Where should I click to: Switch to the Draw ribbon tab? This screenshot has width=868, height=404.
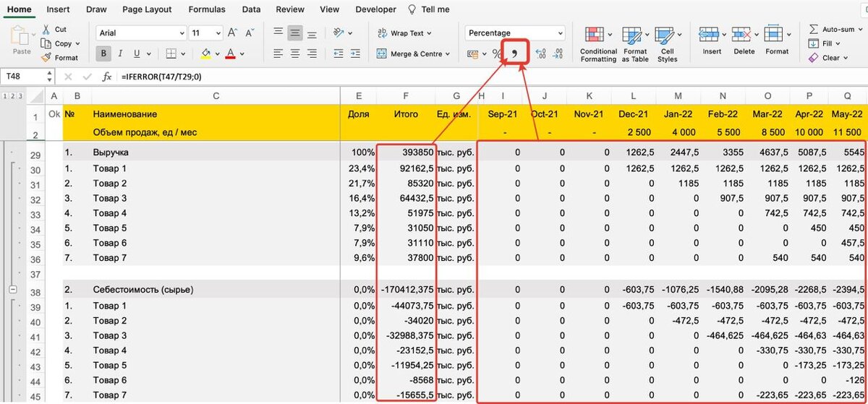(x=96, y=9)
